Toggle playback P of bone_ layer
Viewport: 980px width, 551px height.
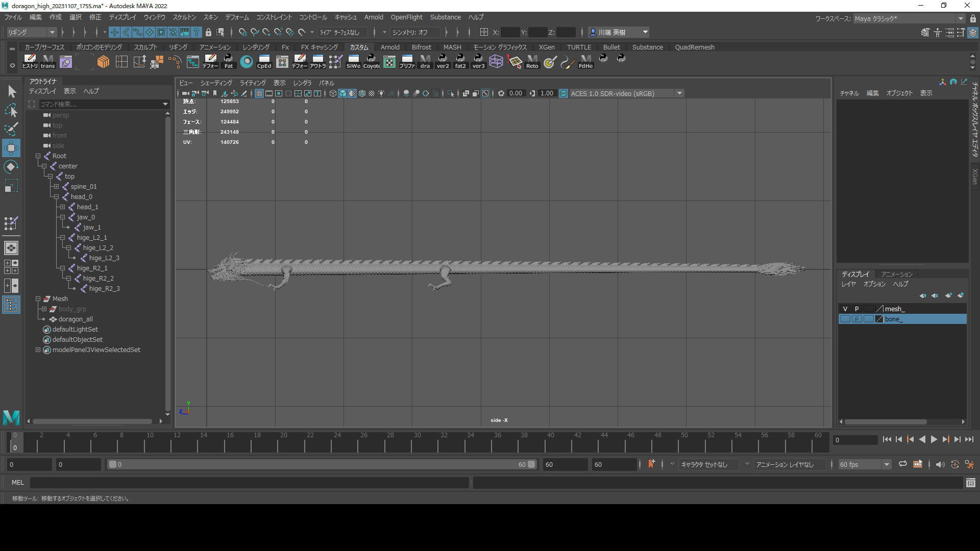856,319
